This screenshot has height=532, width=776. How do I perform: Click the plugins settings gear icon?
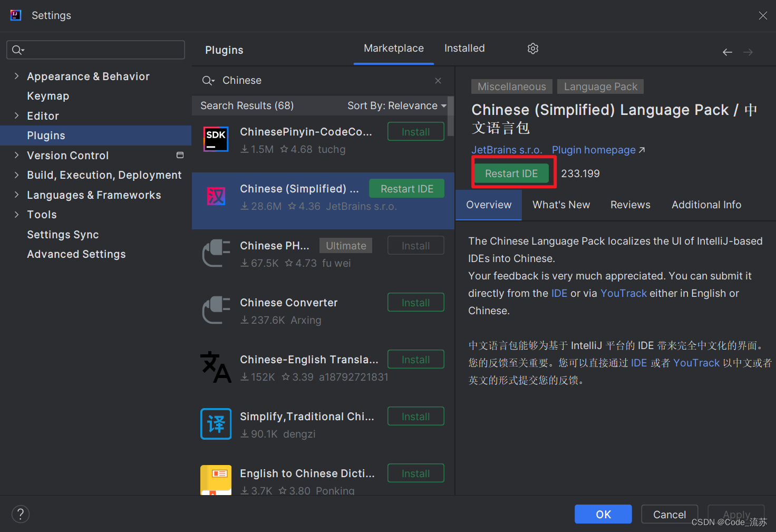[533, 49]
